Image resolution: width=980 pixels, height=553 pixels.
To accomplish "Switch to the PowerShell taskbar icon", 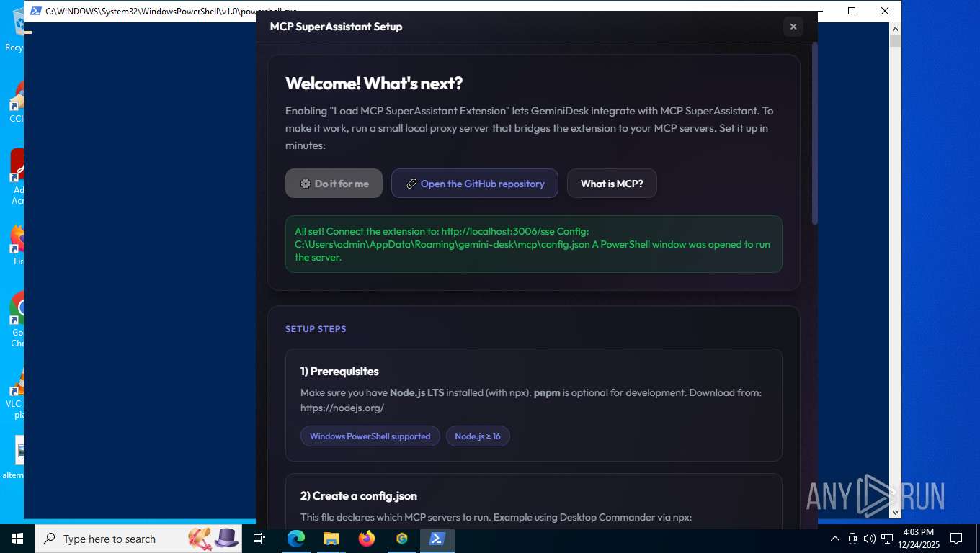I will 437,539.
